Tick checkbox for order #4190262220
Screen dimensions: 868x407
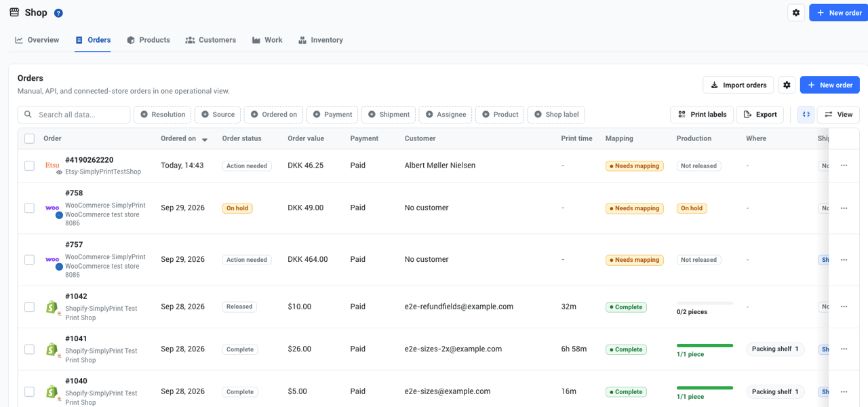point(29,166)
